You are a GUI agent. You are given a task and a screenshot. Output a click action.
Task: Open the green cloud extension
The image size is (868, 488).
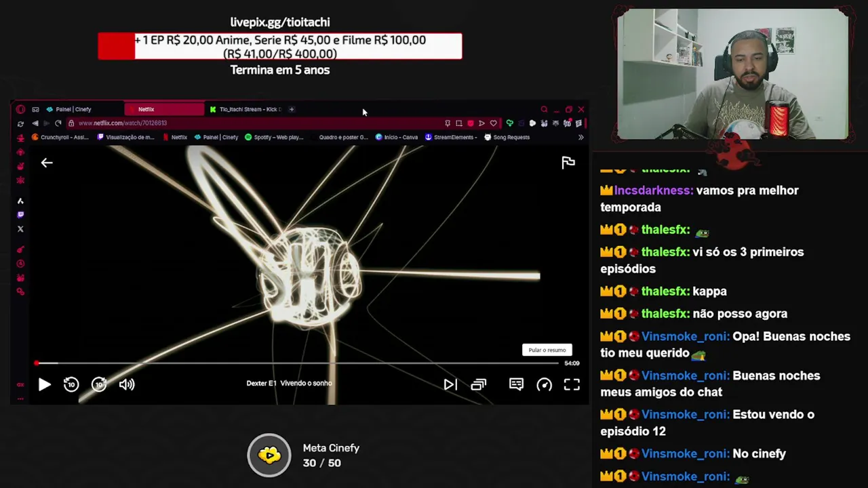coord(509,123)
